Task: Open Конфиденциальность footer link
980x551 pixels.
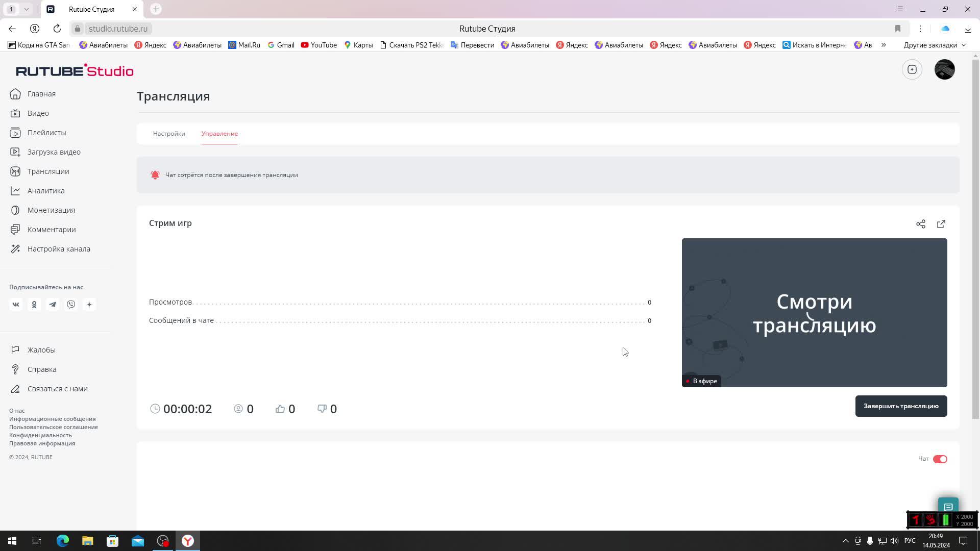Action: [x=40, y=435]
